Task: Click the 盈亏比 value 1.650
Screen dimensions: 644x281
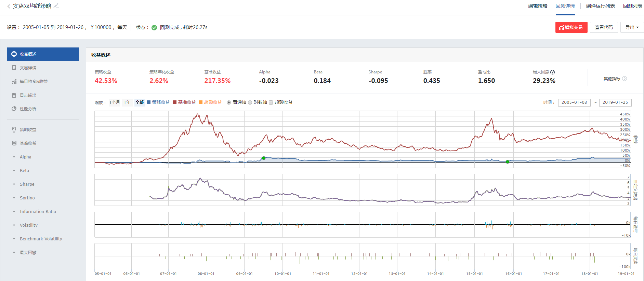Action: click(x=486, y=81)
